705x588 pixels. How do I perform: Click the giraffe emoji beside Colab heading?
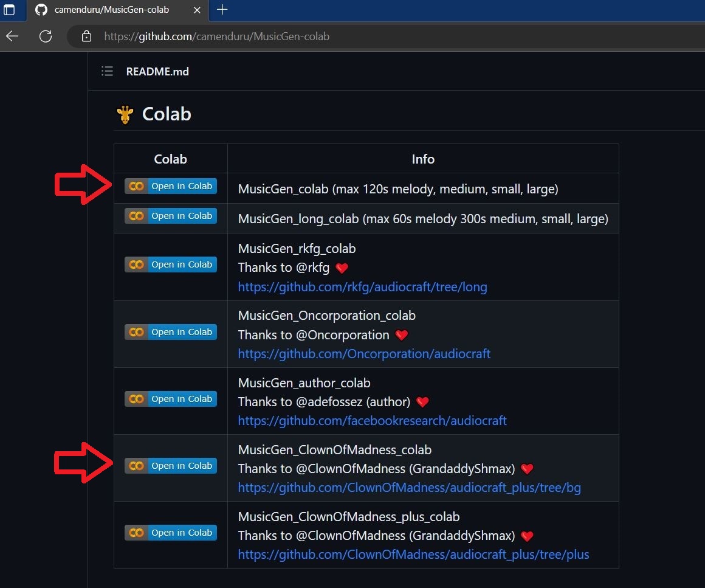coord(125,114)
